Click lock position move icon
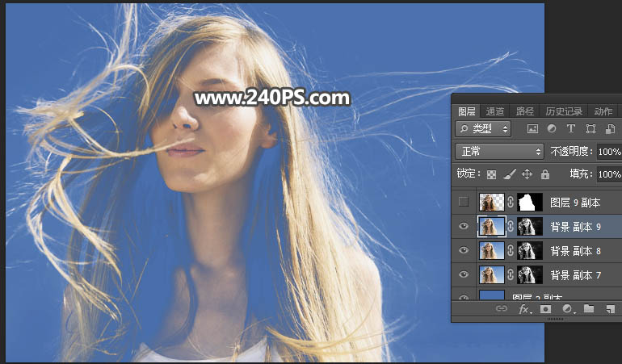Screen dimensions: 622x364 point(527,174)
